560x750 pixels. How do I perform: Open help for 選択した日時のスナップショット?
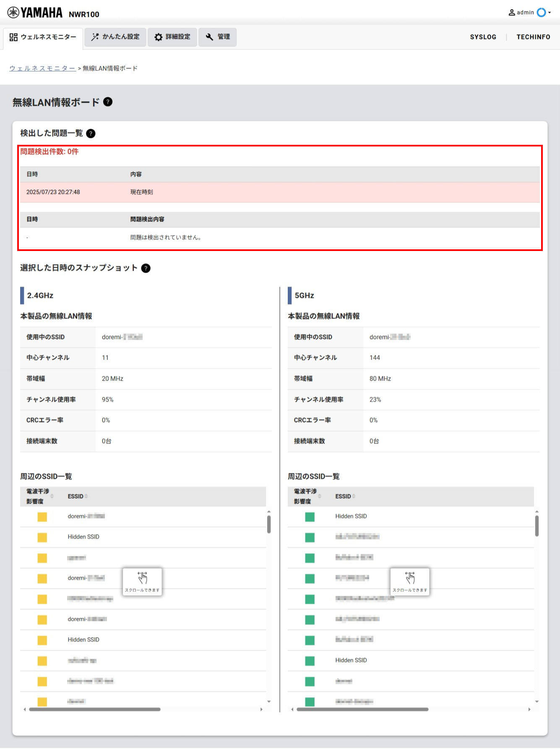click(x=146, y=268)
